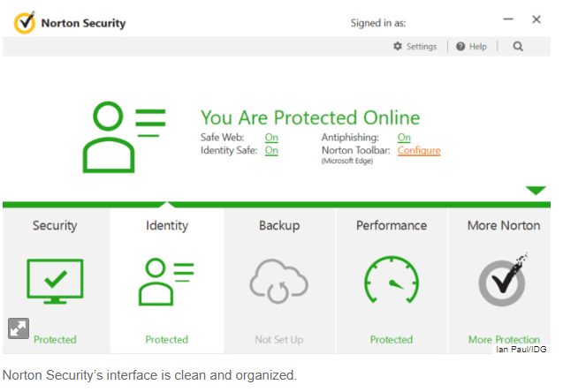Screen dimensions: 563x392
Task: Click the large green identity profile icon
Action: [125, 137]
